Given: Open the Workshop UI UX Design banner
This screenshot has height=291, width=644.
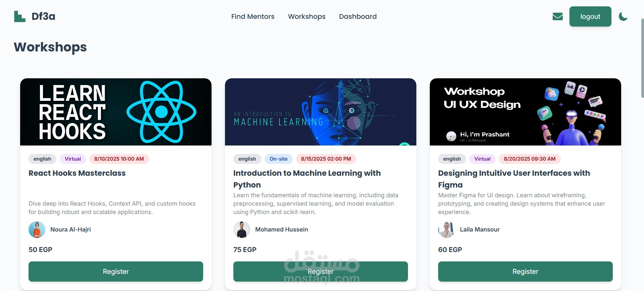Looking at the screenshot, I should click(x=525, y=112).
